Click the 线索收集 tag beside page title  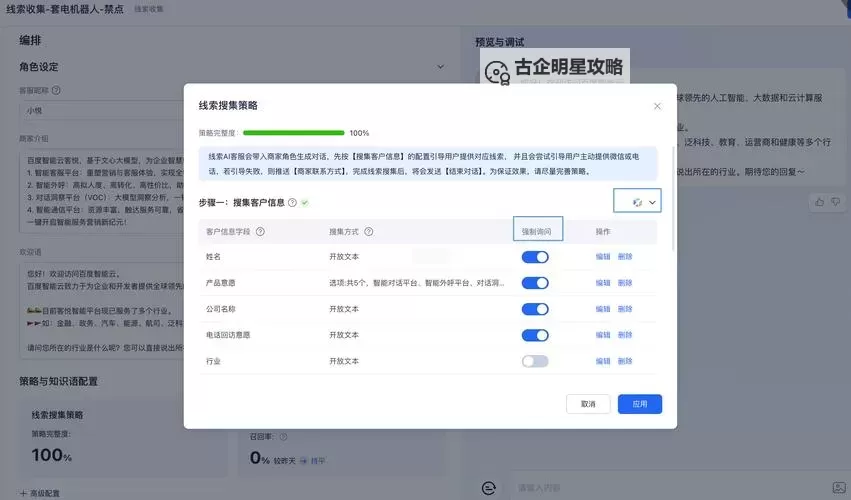[149, 9]
